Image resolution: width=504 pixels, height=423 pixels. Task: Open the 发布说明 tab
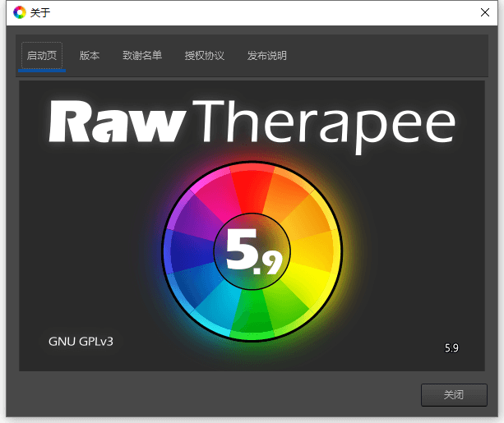pos(266,56)
